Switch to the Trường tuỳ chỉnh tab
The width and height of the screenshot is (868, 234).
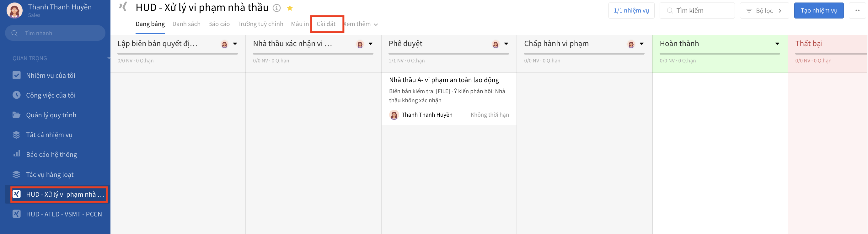click(x=260, y=24)
